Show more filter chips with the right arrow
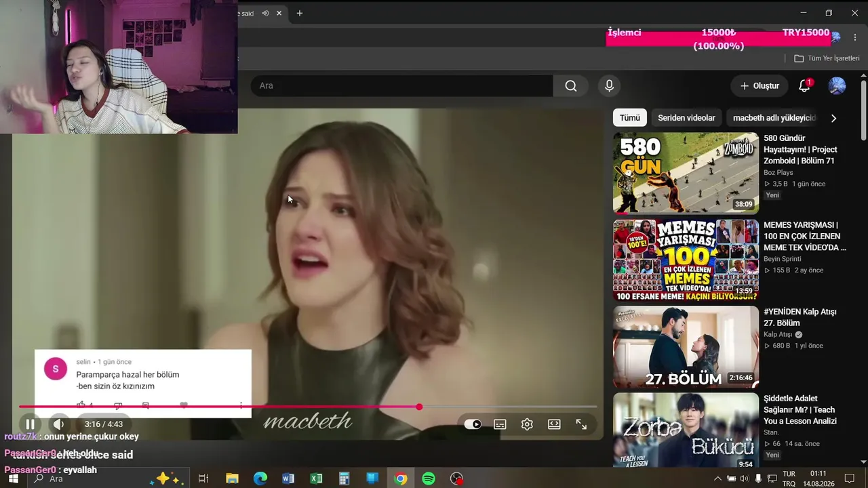 833,118
